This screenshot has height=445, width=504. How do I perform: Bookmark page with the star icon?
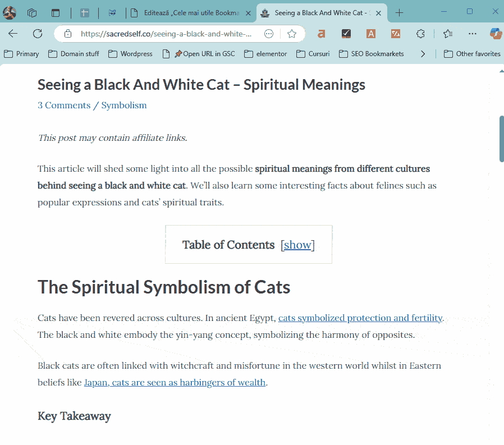coord(292,34)
